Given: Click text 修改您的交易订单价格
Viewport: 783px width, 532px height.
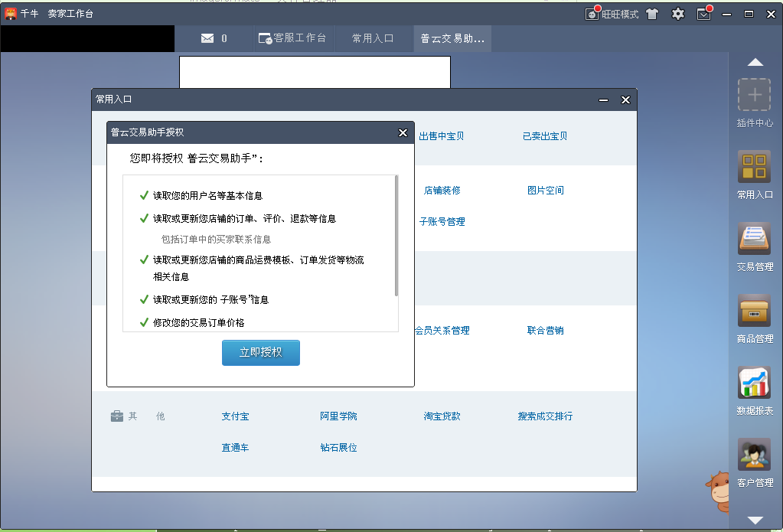Looking at the screenshot, I should tap(199, 323).
